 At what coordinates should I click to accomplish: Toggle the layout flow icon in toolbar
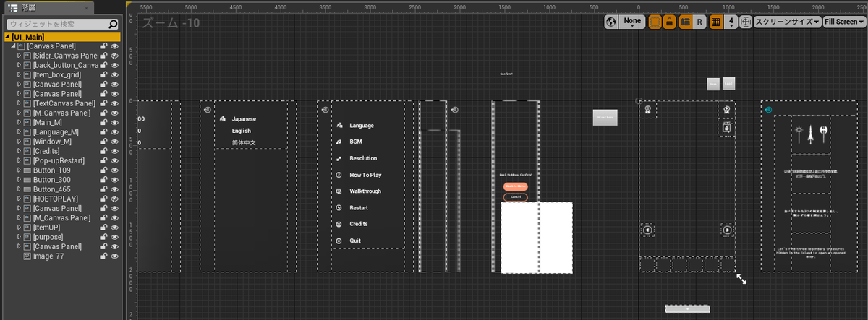click(x=686, y=22)
